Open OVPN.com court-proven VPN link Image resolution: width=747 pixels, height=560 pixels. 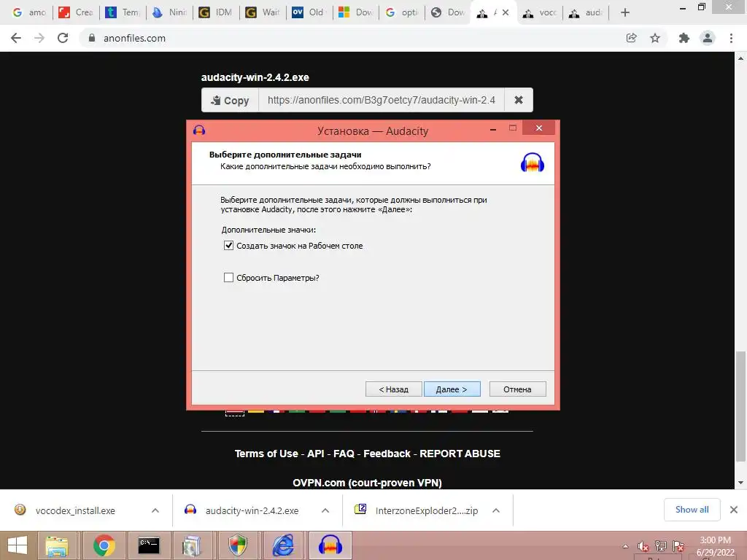(368, 483)
